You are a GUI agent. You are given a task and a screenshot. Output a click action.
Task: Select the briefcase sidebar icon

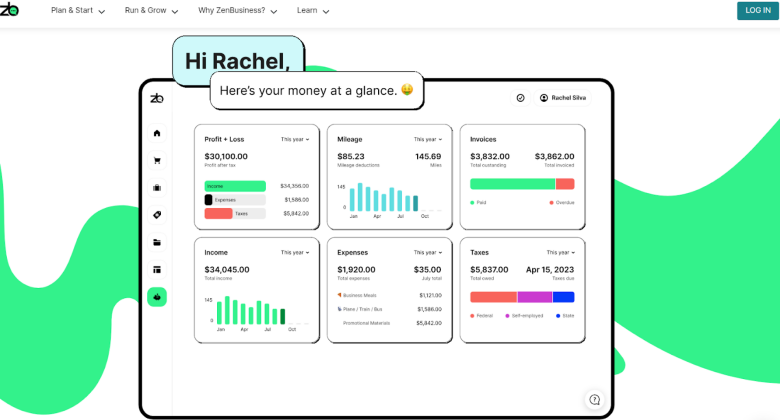[157, 188]
